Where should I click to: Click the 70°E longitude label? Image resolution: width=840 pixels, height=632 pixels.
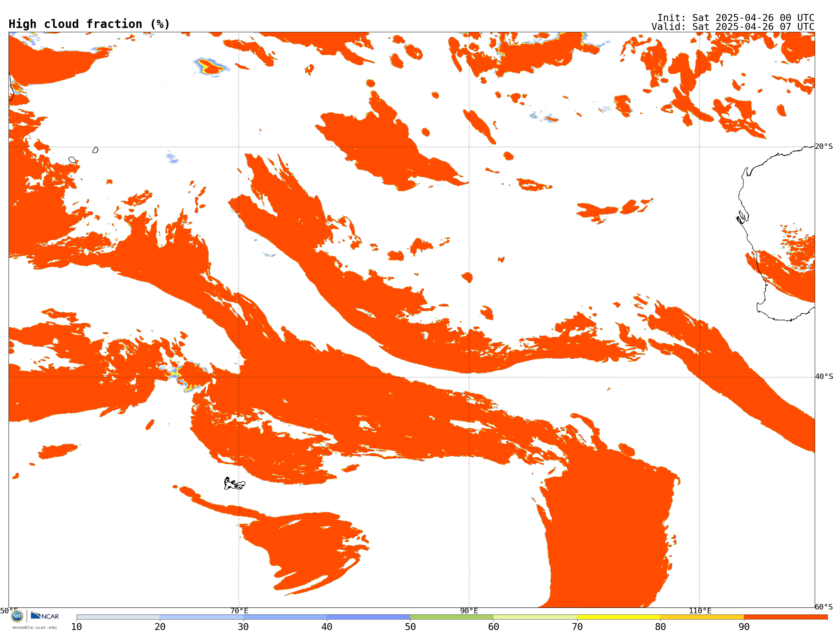[239, 611]
